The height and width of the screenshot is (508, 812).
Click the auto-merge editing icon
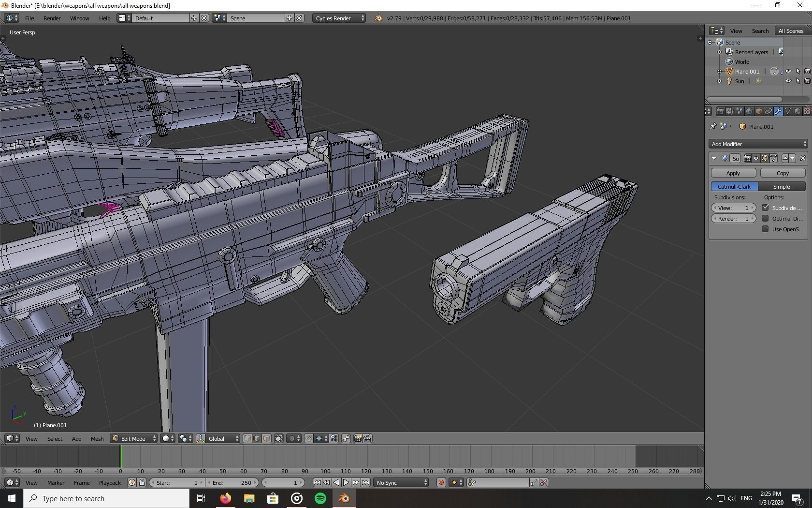346,438
